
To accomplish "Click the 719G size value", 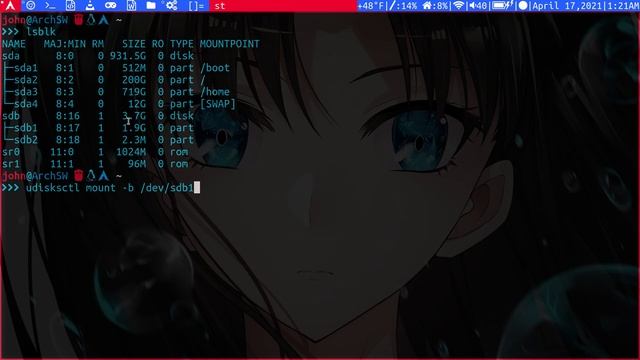I will [x=133, y=92].
